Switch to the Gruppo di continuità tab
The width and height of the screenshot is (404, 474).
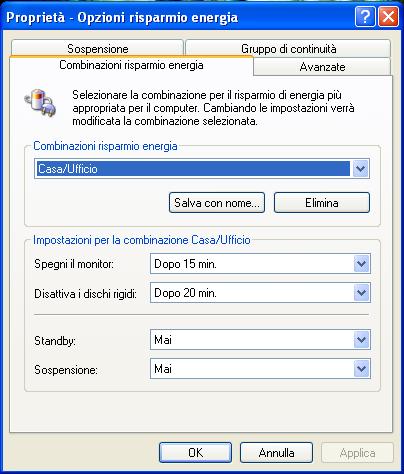(288, 48)
